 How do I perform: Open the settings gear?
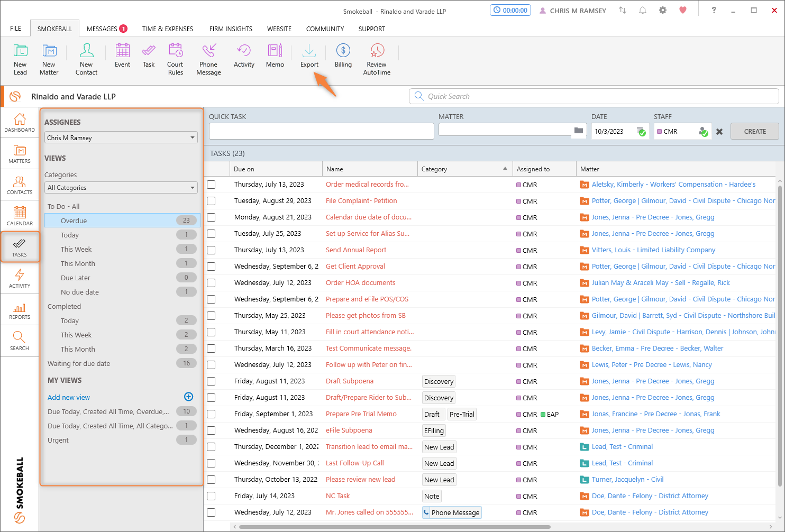click(x=663, y=10)
